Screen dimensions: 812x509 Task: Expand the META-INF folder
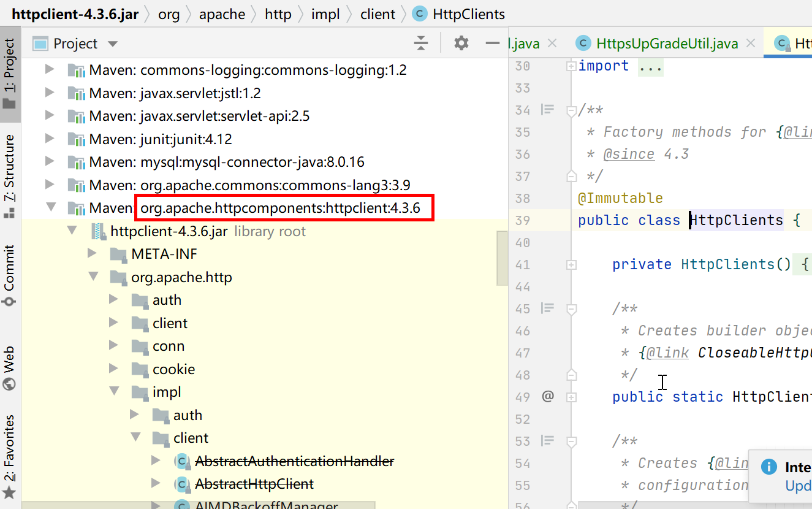tap(93, 254)
